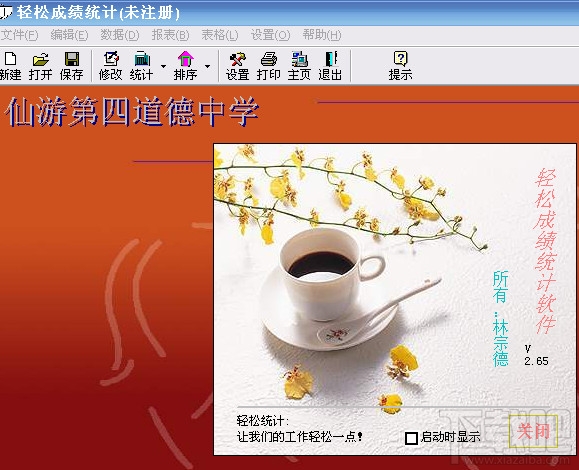Save using the 保存 floppy icon
Image resolution: width=579 pixels, height=470 pixels.
click(71, 66)
